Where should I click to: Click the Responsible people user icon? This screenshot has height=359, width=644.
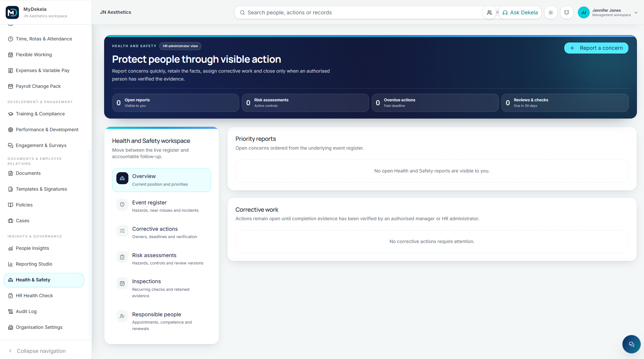coord(122,316)
